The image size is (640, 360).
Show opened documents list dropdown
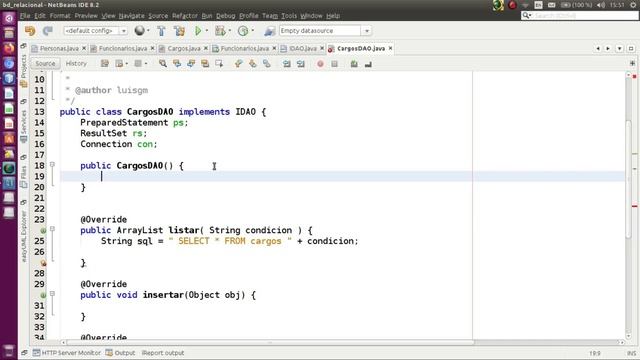[x=620, y=49]
